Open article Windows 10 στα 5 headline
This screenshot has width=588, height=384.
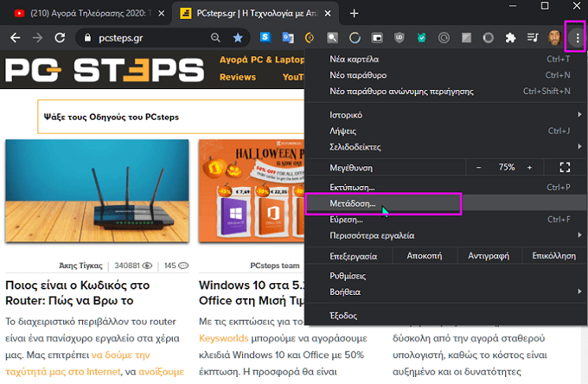pyautogui.click(x=251, y=293)
